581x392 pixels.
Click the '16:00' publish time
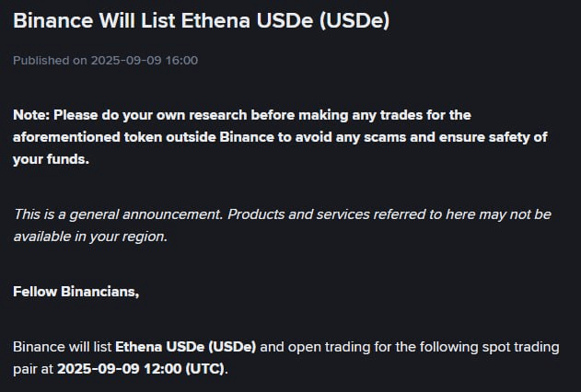[x=181, y=61]
